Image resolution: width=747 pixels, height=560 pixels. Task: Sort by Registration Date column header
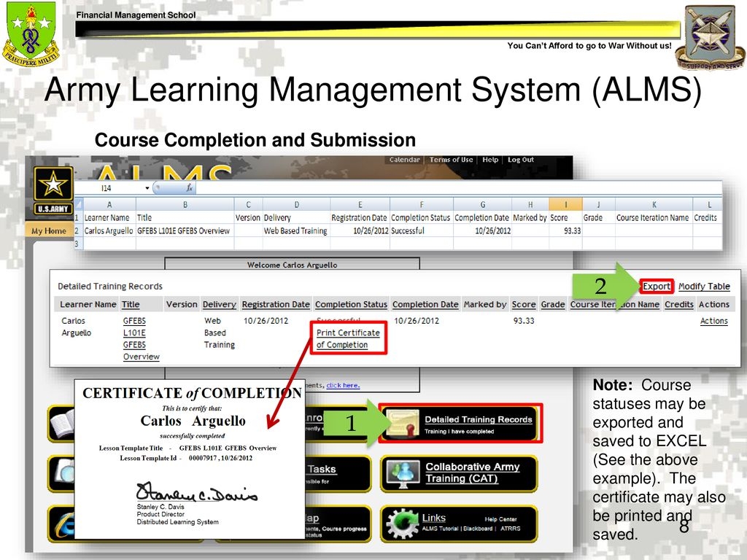(x=276, y=304)
